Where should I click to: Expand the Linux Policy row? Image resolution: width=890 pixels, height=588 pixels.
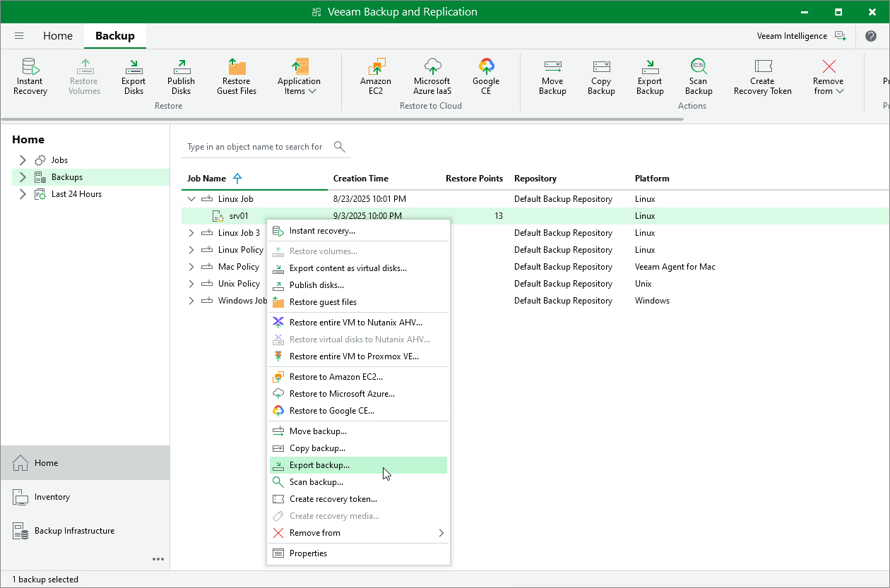click(x=191, y=250)
